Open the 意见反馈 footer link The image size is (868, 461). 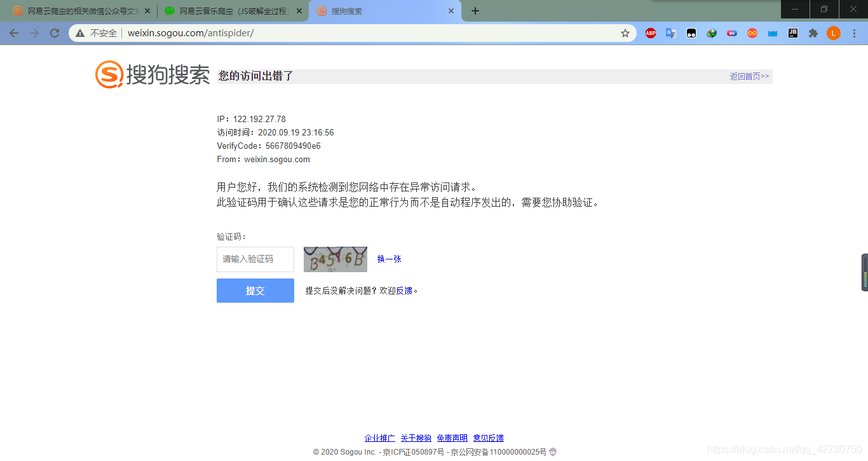click(489, 438)
